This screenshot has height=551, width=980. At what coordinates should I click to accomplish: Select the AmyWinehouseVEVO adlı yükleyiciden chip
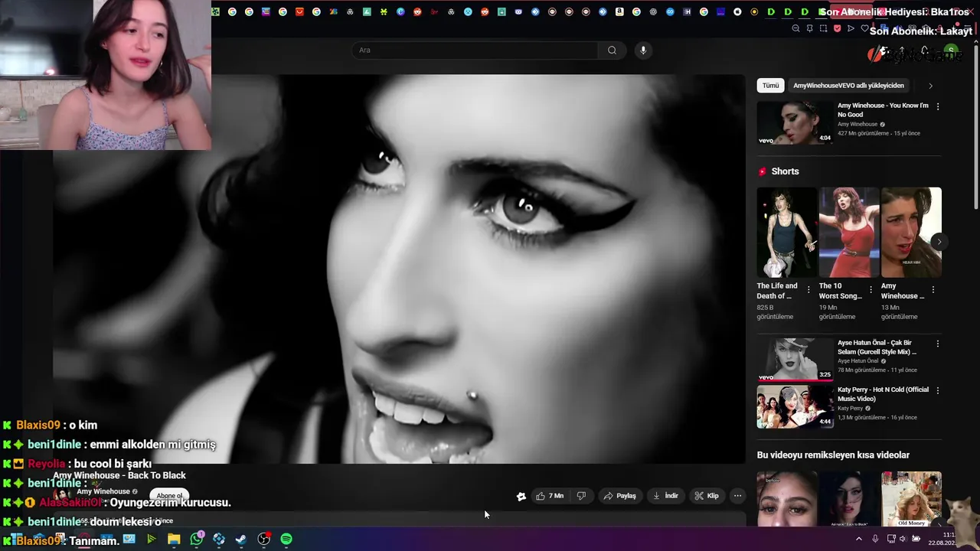pos(848,86)
